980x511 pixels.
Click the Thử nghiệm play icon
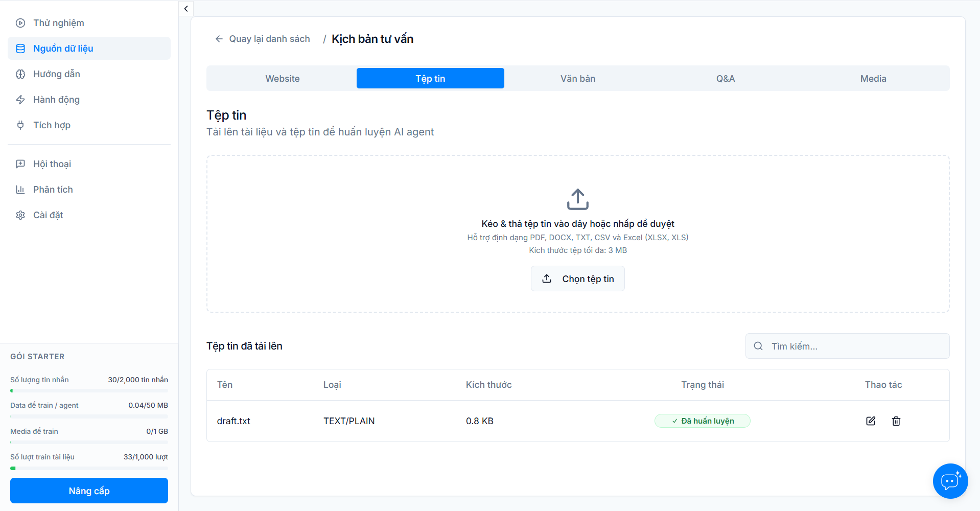tap(20, 23)
